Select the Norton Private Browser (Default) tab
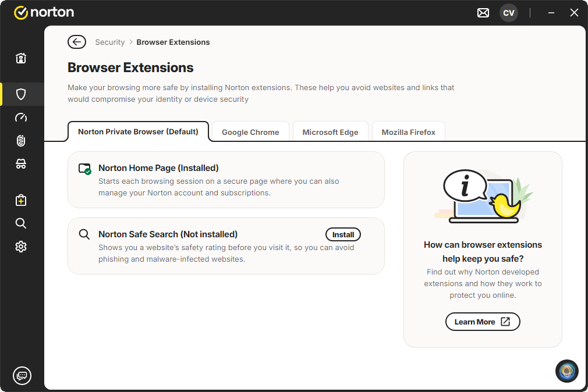588x392 pixels. tap(138, 131)
